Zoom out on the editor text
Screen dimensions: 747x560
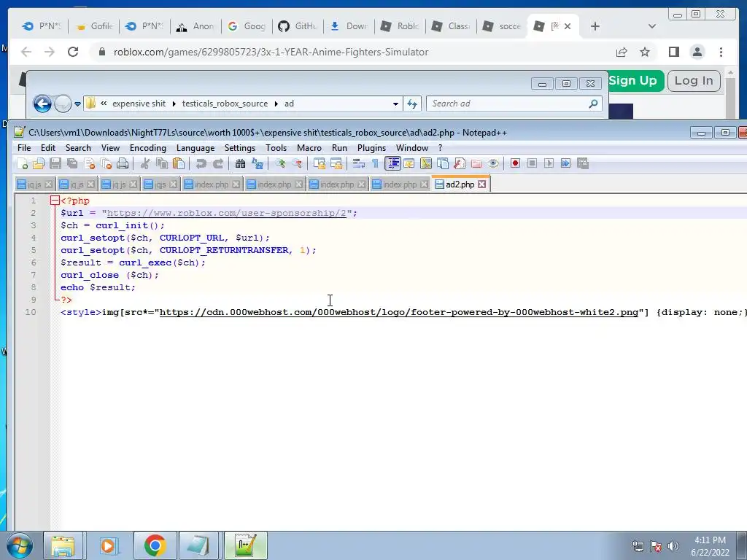tap(296, 164)
